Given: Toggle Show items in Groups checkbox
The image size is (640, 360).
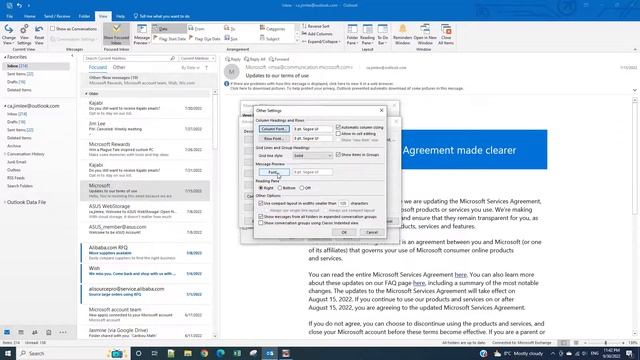Looking at the screenshot, I should click(338, 155).
